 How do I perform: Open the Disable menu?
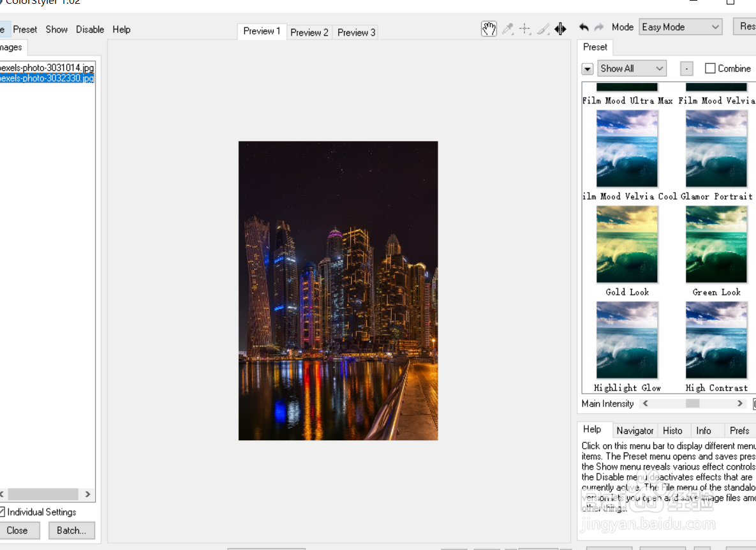pyautogui.click(x=90, y=29)
